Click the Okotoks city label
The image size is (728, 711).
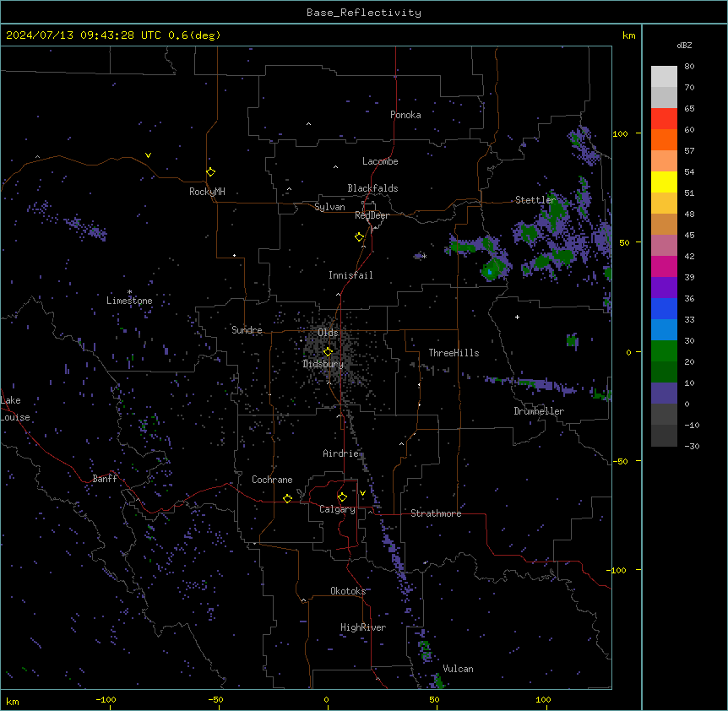(x=348, y=591)
